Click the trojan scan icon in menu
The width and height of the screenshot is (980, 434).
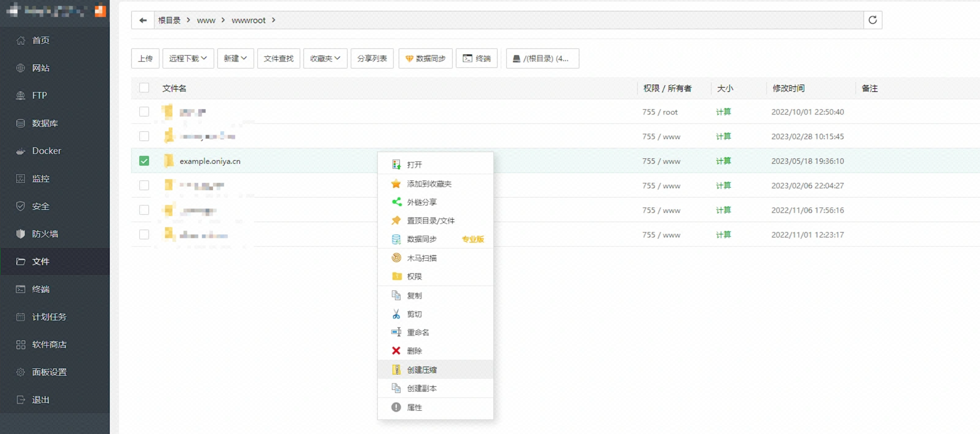[396, 258]
